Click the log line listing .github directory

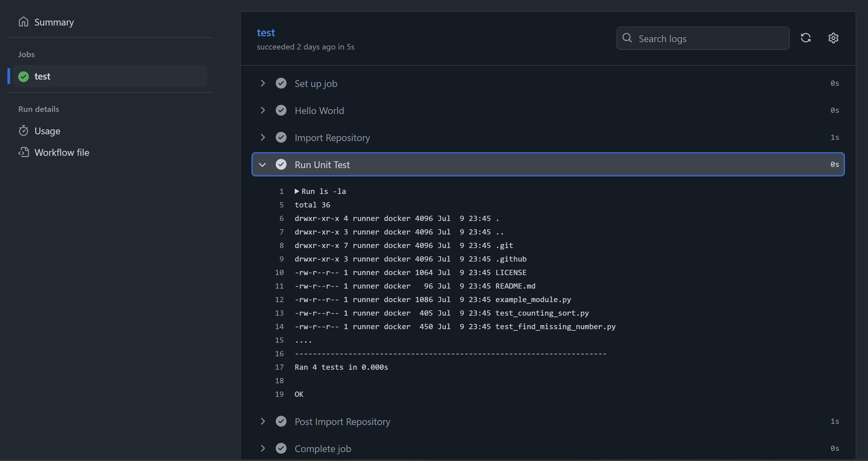pyautogui.click(x=410, y=259)
